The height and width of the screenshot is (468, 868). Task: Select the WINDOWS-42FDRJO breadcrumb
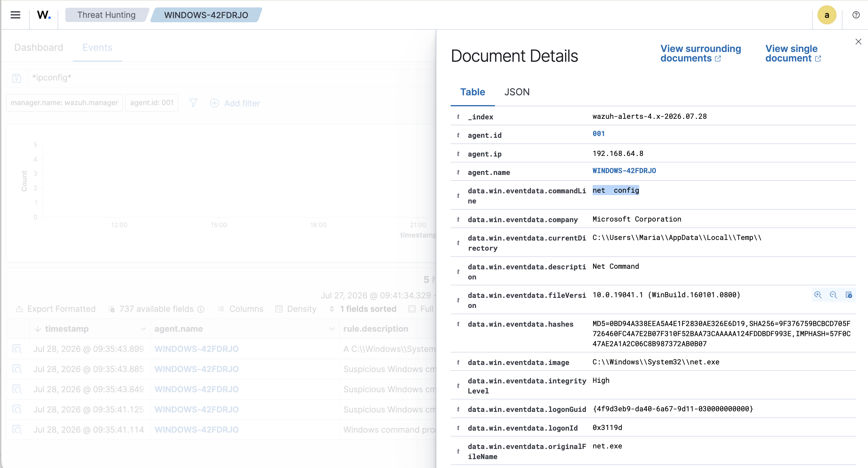coord(206,15)
